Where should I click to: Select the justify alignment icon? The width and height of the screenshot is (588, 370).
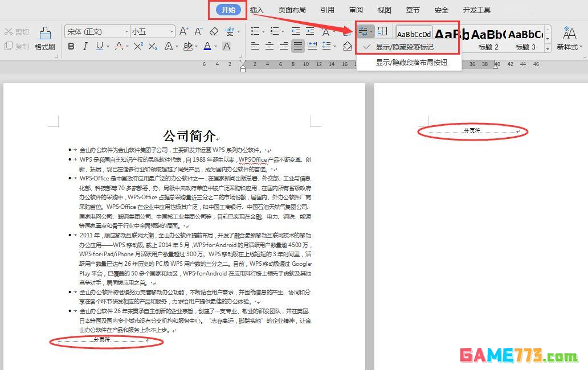[297, 46]
